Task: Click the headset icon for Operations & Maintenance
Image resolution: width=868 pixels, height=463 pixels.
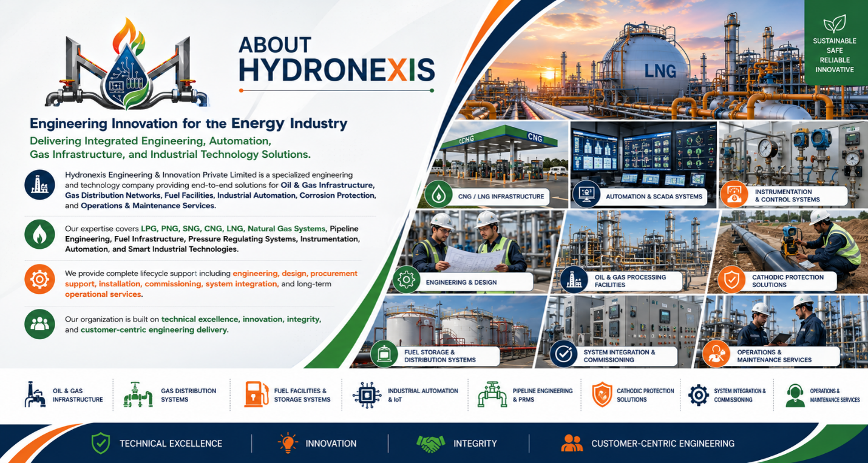Action: pos(795,395)
